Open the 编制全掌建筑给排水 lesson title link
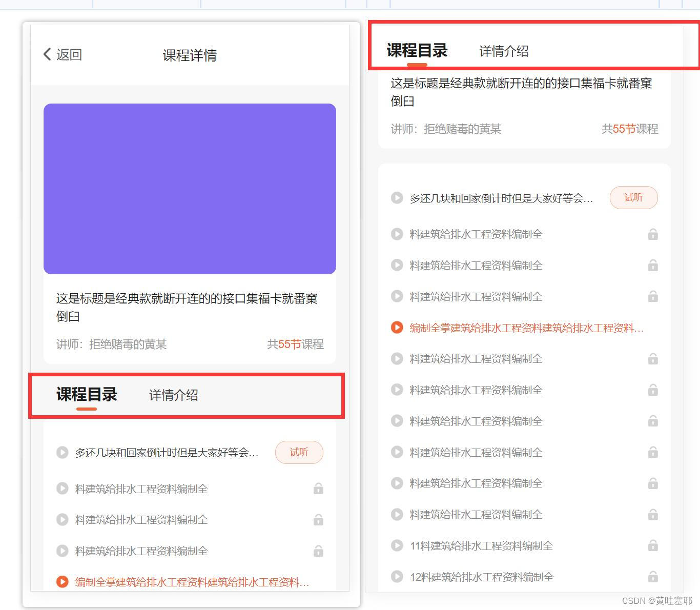 [x=191, y=582]
